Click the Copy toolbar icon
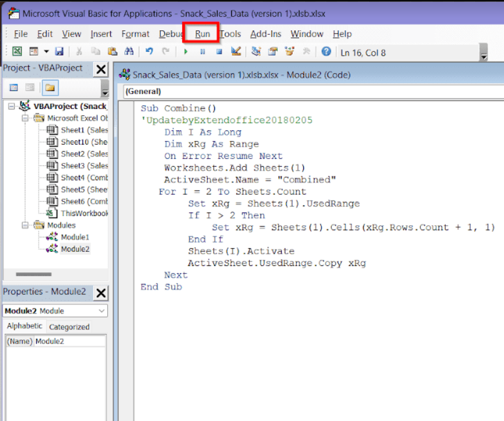The width and height of the screenshot is (504, 421). [x=96, y=51]
